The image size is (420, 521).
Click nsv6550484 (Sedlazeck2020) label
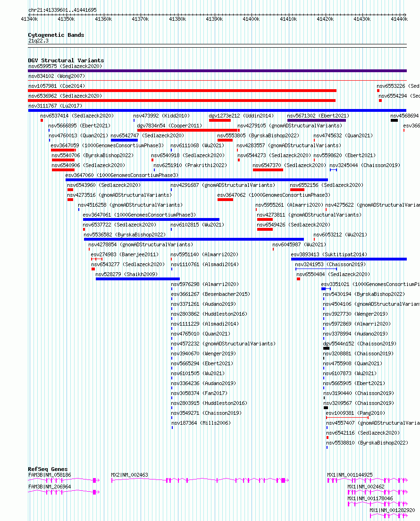[333, 275]
